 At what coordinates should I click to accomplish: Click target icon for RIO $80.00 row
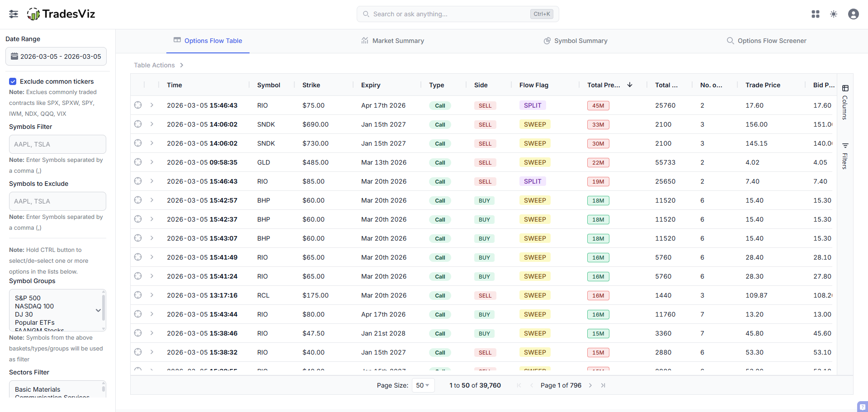[x=138, y=314]
